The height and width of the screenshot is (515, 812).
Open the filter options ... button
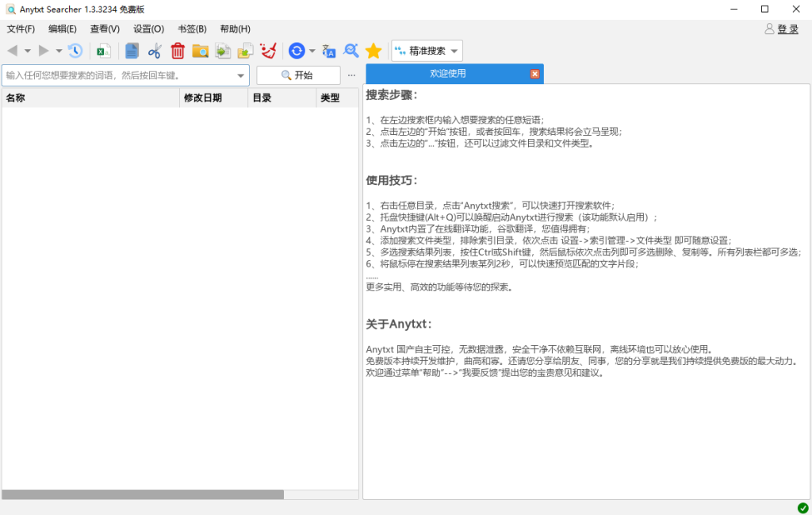coord(351,75)
